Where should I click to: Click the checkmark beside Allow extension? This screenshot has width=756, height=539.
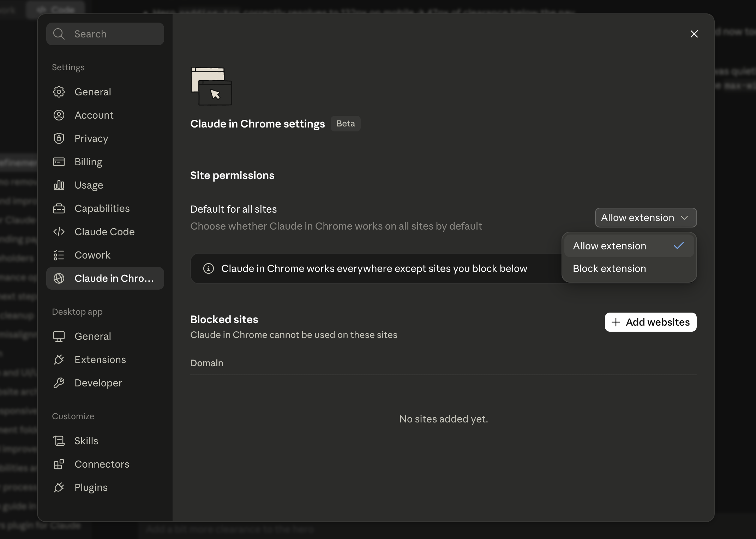[x=679, y=246]
